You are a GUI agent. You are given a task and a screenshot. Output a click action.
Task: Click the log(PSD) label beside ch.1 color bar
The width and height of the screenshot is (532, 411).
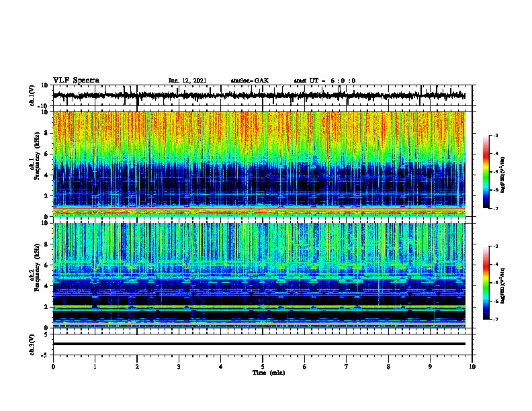click(x=503, y=175)
